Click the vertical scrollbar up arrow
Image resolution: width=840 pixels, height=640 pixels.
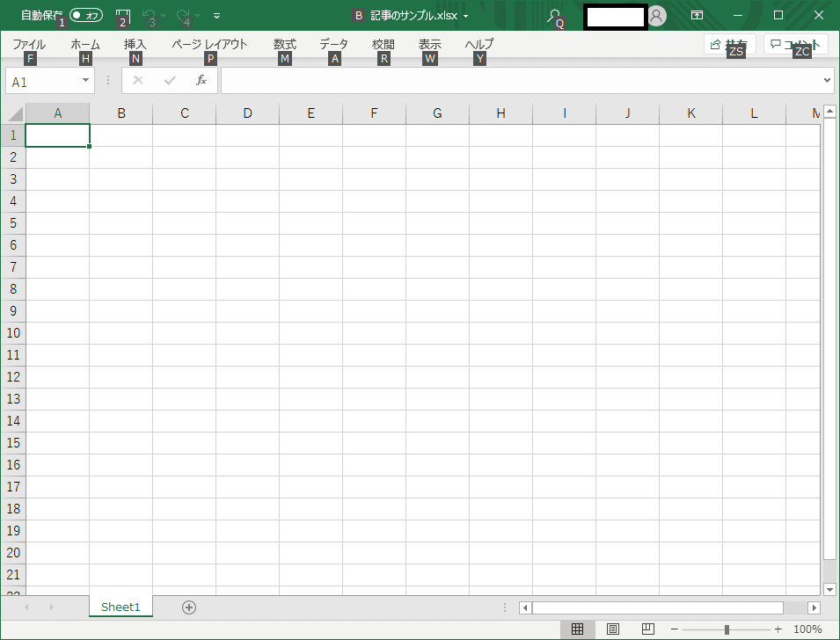[x=829, y=112]
